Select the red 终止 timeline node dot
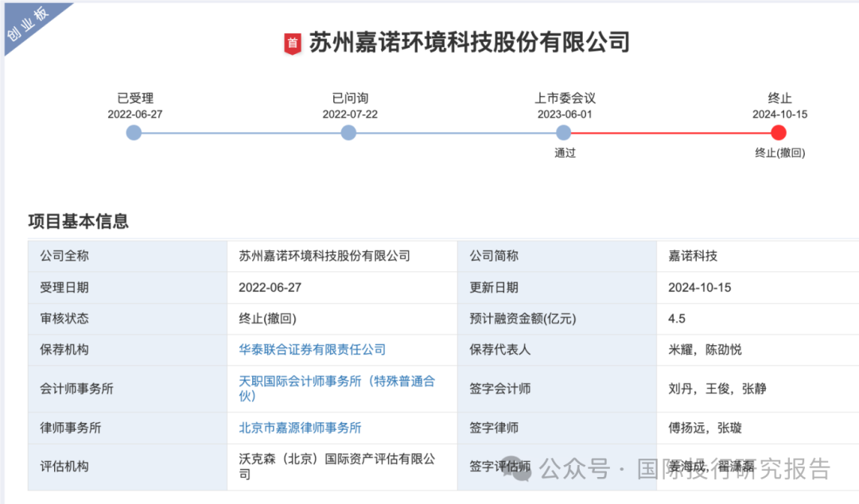Viewport: 859px width, 504px height. [779, 133]
